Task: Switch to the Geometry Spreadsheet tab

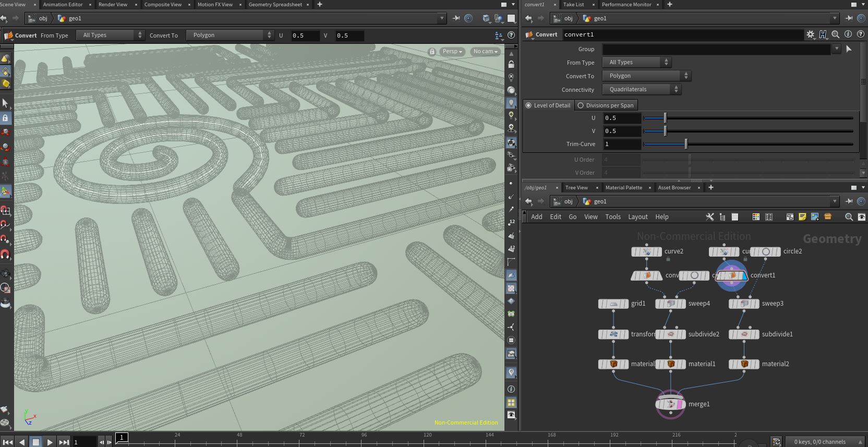Action: coord(275,5)
